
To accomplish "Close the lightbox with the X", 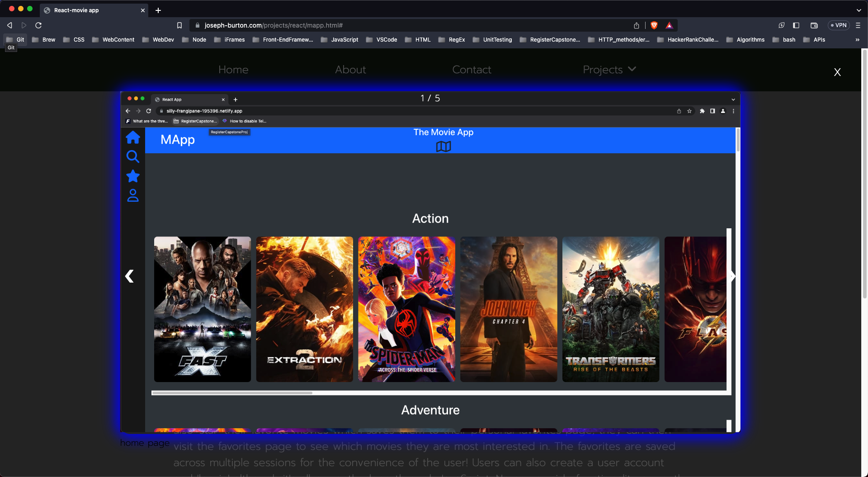I will click(837, 72).
